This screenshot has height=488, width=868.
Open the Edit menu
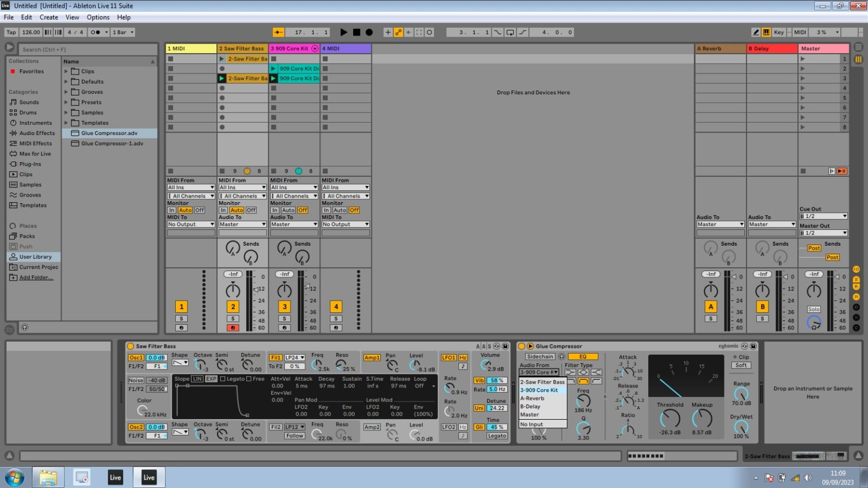click(27, 18)
